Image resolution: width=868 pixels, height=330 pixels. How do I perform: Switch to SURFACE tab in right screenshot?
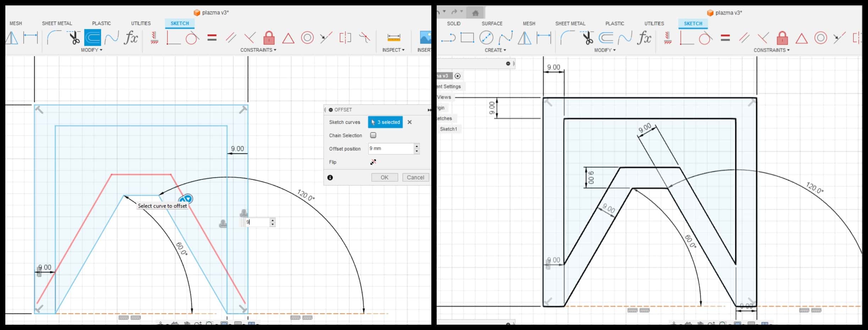[492, 23]
